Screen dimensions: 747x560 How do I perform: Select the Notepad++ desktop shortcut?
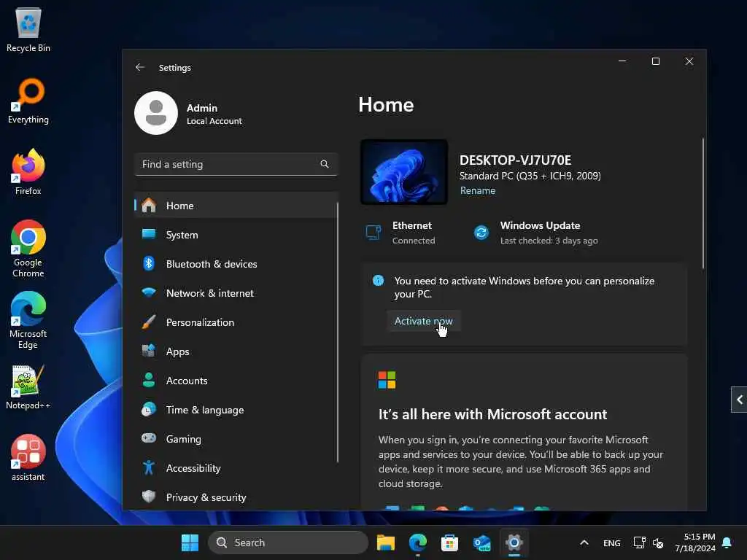(28, 386)
